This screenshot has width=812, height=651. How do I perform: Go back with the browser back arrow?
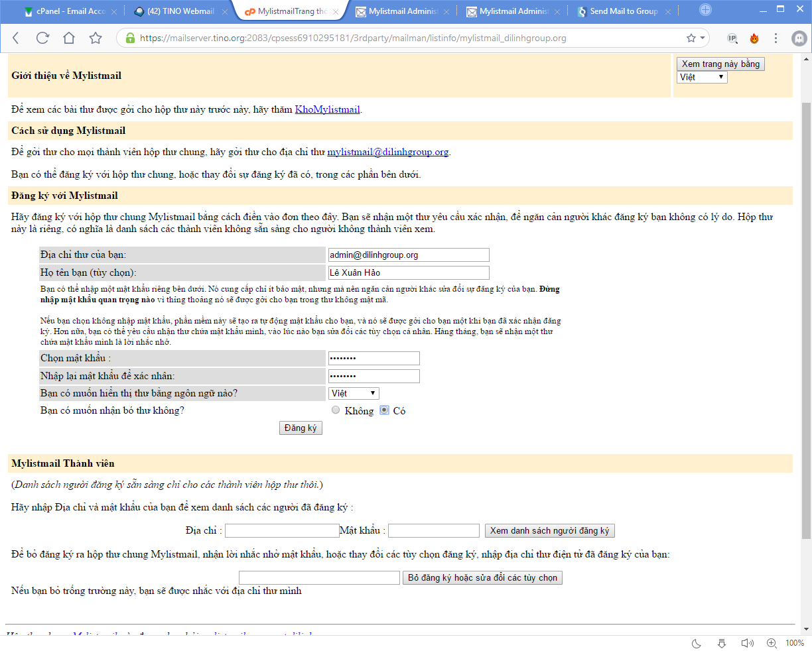(16, 38)
